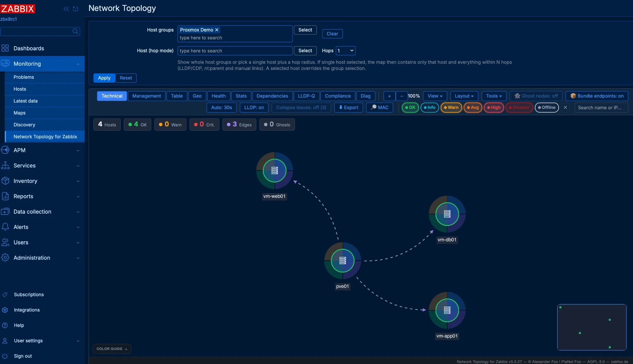The width and height of the screenshot is (633, 364).
Task: Toggle the OK status filter
Action: [x=410, y=108]
